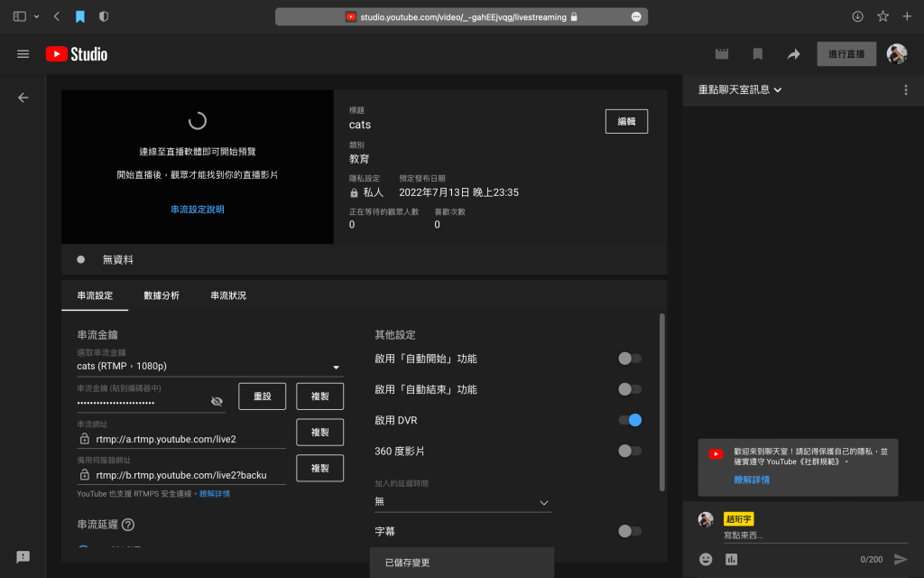Click the share arrow icon in header
This screenshot has height=578, width=924.
(x=793, y=54)
